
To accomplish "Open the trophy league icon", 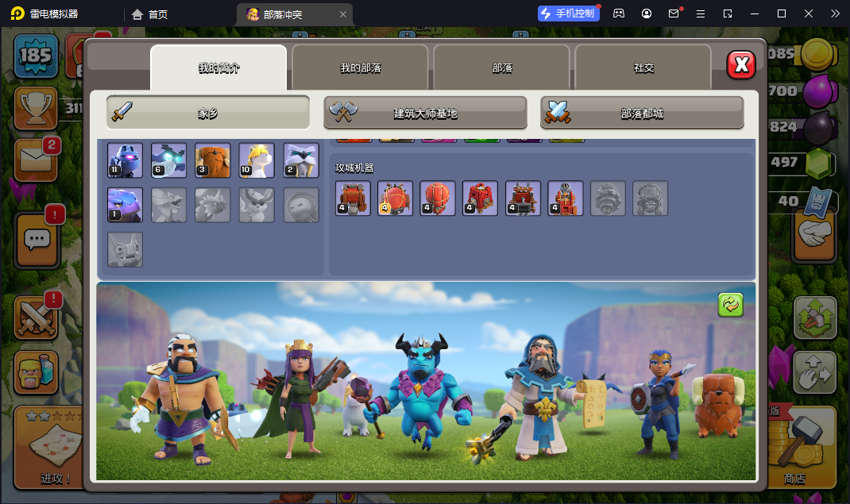I will [36, 108].
